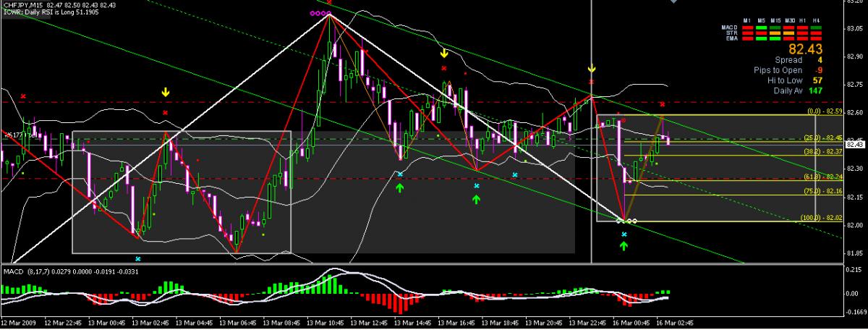868x330 pixels.
Task: Click the Spread value 4
Action: pos(820,60)
